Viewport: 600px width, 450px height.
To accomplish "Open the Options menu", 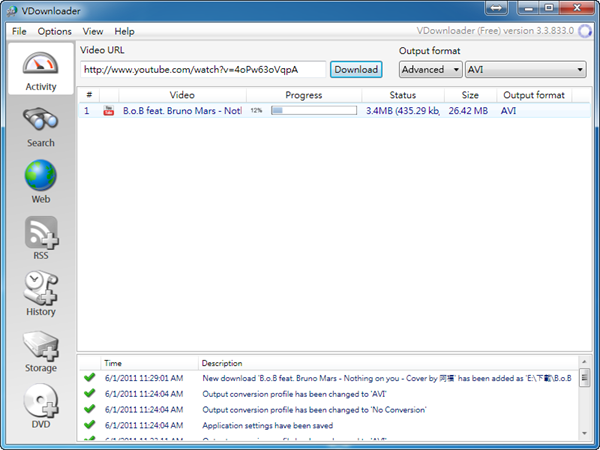I will pyautogui.click(x=55, y=32).
